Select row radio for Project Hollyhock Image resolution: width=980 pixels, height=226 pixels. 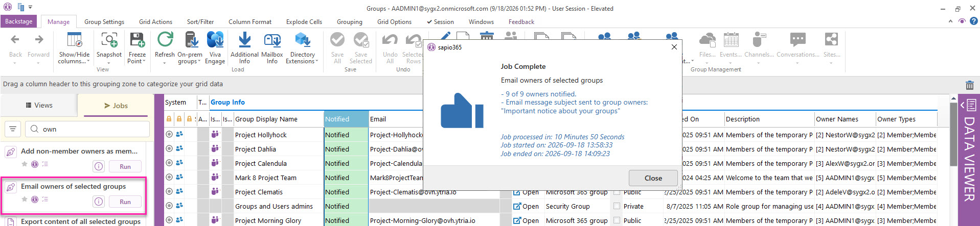coord(169,134)
